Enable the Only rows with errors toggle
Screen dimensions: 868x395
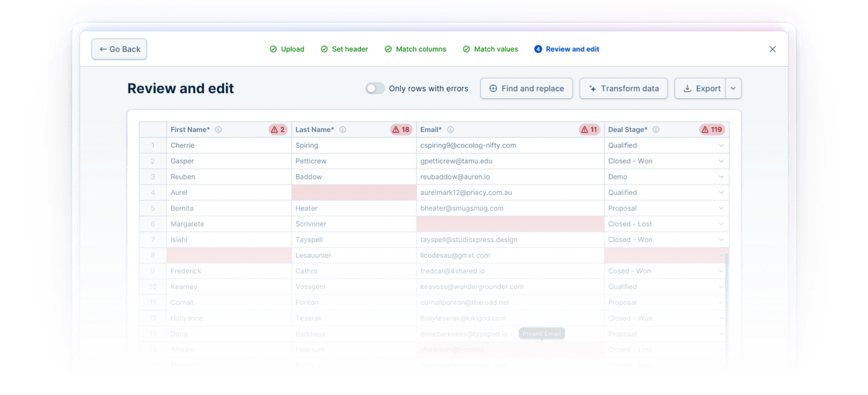[374, 88]
